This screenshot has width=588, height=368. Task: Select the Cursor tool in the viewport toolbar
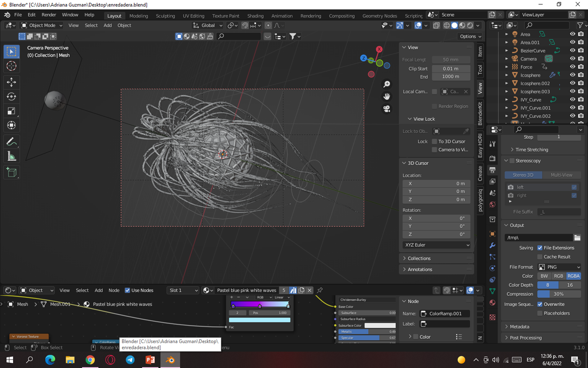pyautogui.click(x=11, y=66)
